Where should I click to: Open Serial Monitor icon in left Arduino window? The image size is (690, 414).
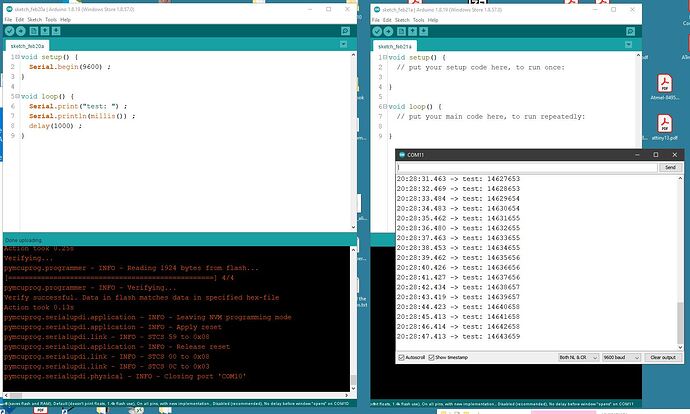345,31
